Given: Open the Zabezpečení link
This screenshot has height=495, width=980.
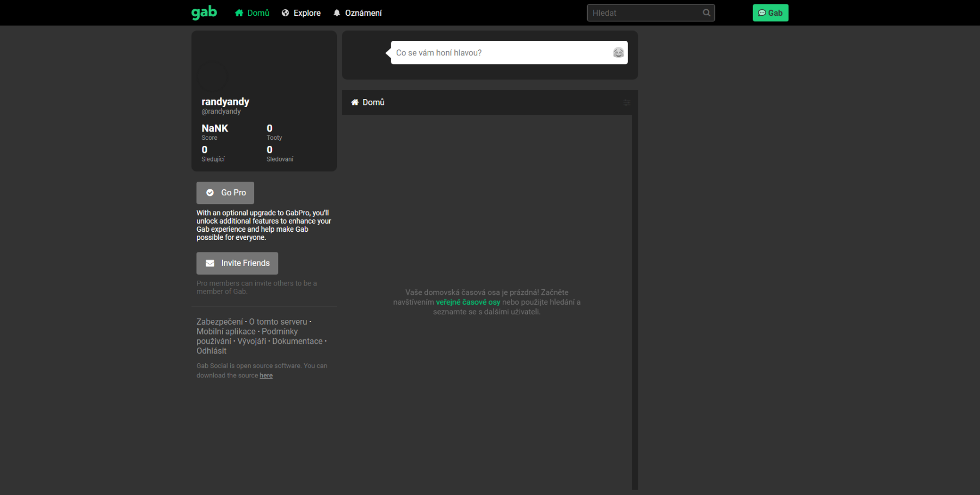Looking at the screenshot, I should tap(219, 322).
